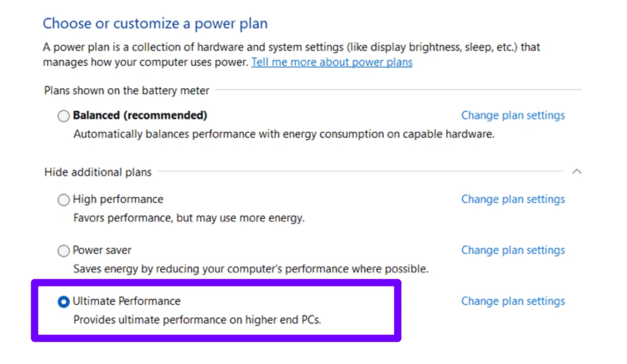This screenshot has height=364, width=627.
Task: Edit plan settings for Power saver
Action: [513, 250]
